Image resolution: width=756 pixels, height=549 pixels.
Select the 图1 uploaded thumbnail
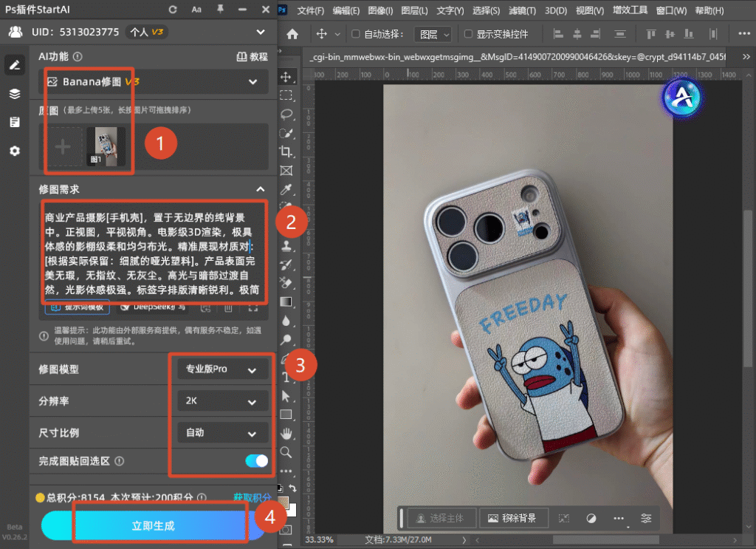point(106,146)
